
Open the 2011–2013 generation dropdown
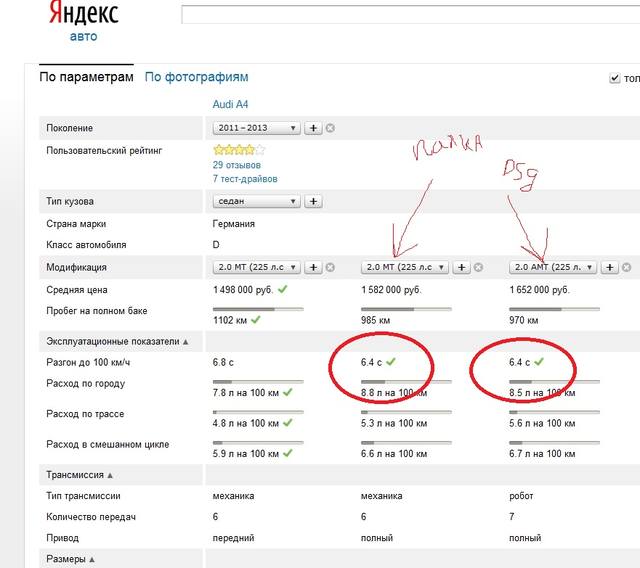pos(256,128)
